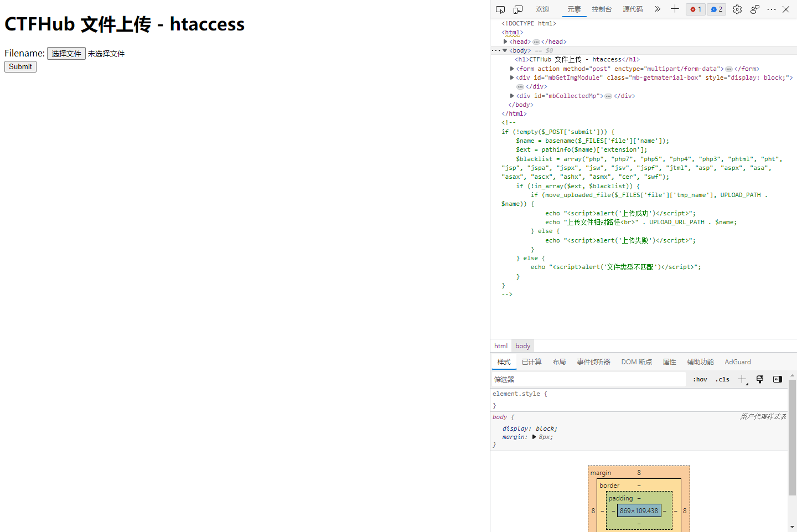Viewport: 797px width, 532px height.
Task: Add new style rule with plus icon
Action: click(x=742, y=379)
